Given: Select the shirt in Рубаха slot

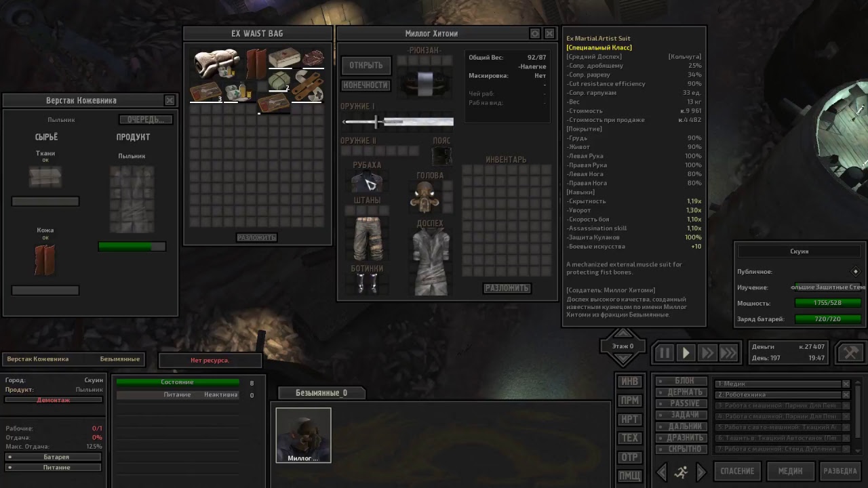Looking at the screenshot, I should click(367, 182).
